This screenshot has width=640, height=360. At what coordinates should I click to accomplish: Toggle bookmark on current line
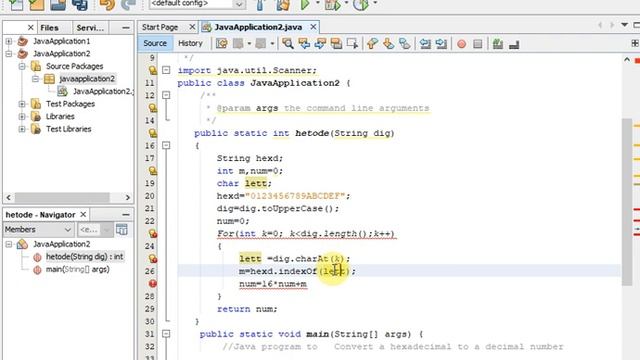click(x=404, y=44)
